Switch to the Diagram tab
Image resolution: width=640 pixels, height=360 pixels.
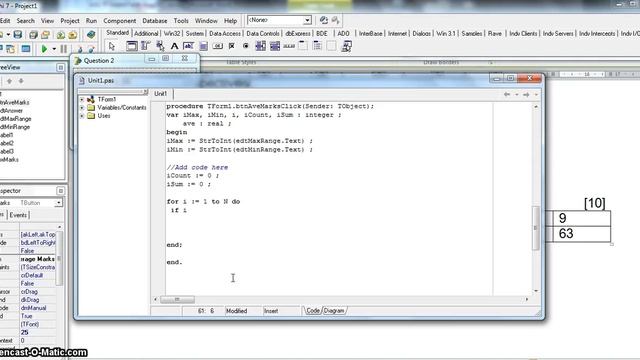tap(334, 311)
